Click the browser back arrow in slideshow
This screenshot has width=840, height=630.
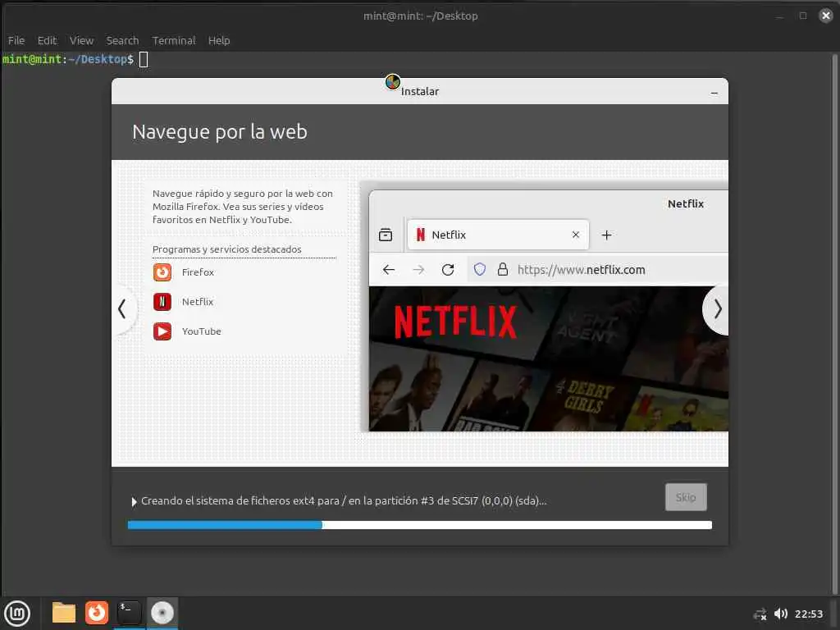click(x=389, y=269)
